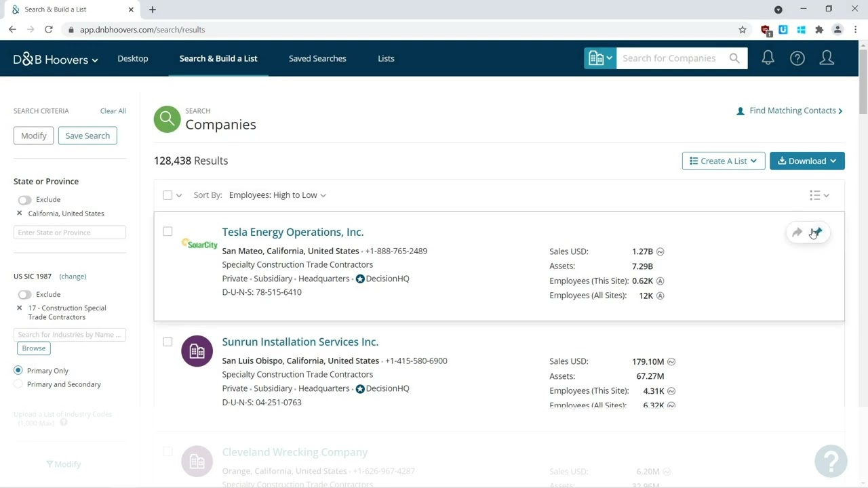Bookmark this page with the star icon
The height and width of the screenshot is (488, 868).
tap(743, 30)
